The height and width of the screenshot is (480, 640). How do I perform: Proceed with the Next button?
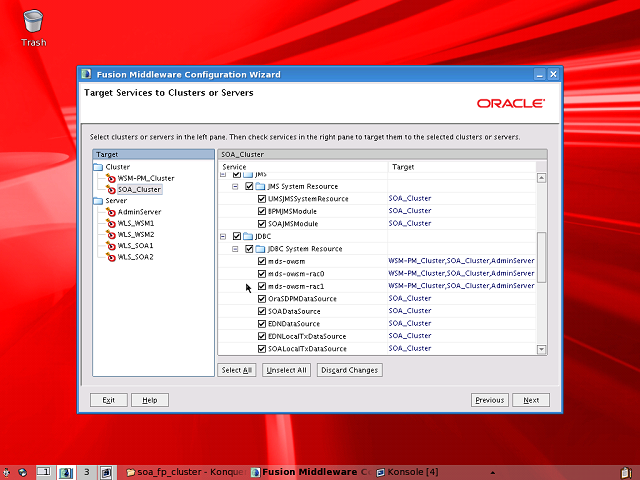[531, 400]
